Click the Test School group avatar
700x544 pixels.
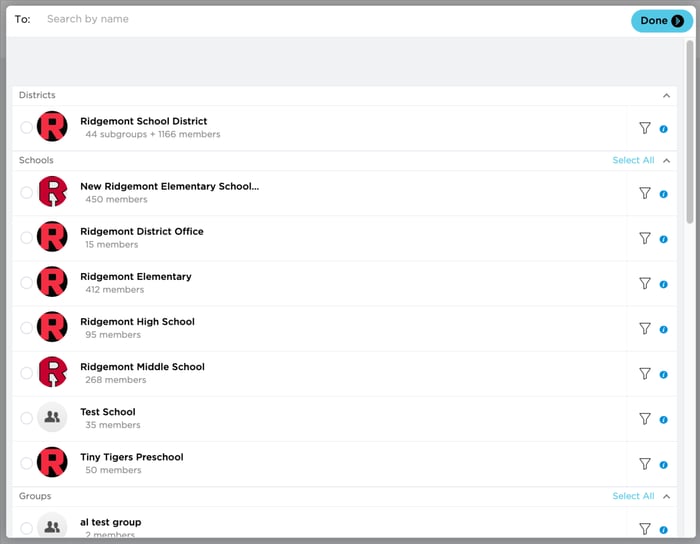tap(52, 417)
